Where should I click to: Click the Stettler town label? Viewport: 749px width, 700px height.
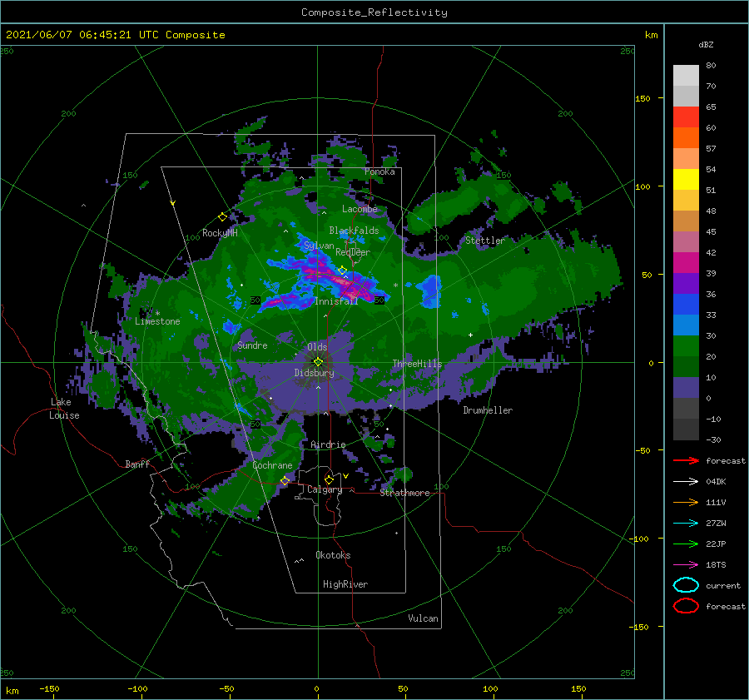(x=485, y=241)
